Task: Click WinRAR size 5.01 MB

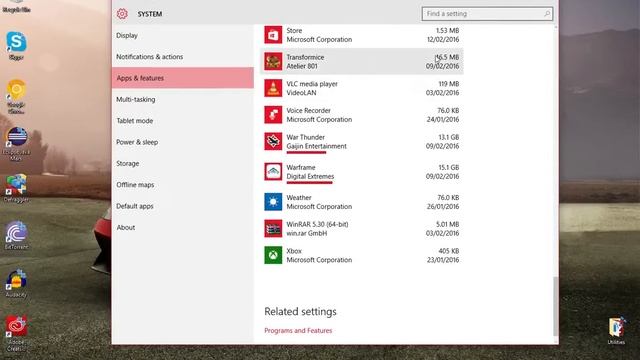Action: click(x=447, y=224)
